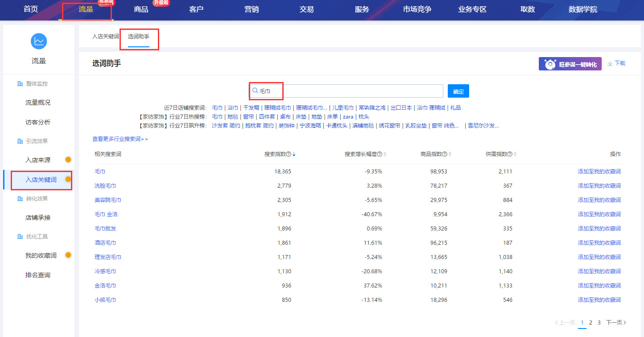Image resolution: width=644 pixels, height=337 pixels.
Task: Click the building icon beside 引流效果
Action: point(20,141)
